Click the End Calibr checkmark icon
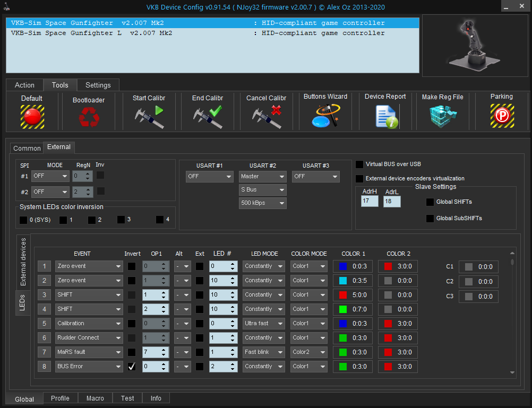The width and height of the screenshot is (532, 408). (208, 116)
